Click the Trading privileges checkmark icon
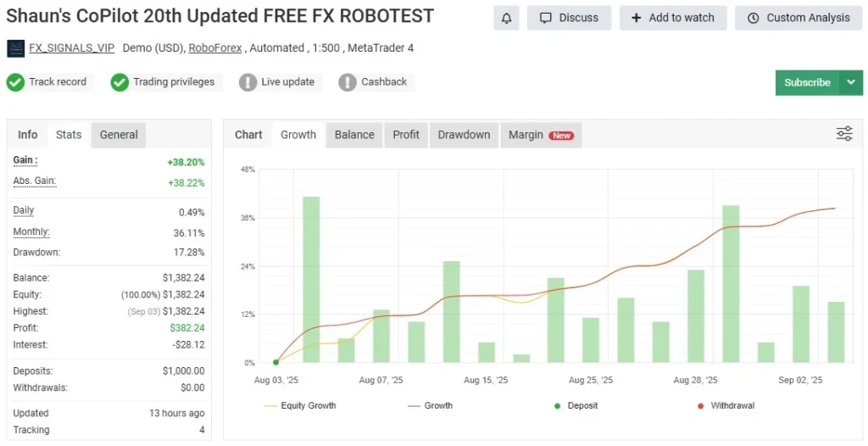This screenshot has width=868, height=446. point(120,82)
